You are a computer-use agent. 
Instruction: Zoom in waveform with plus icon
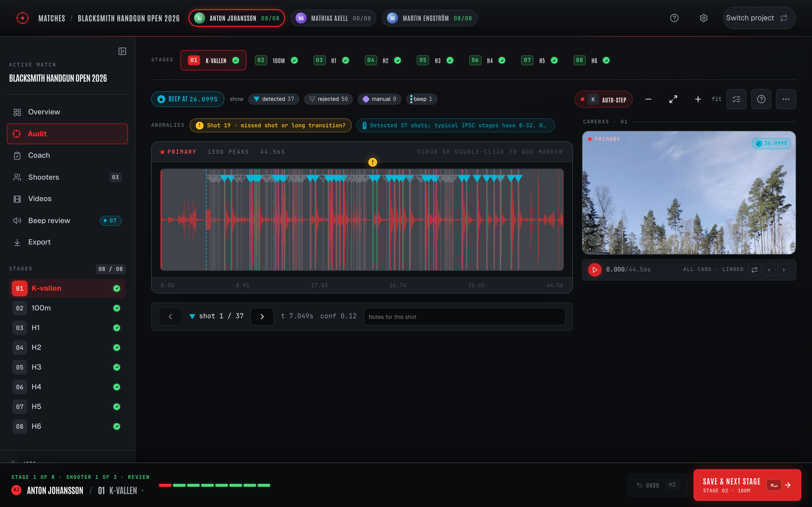(698, 99)
